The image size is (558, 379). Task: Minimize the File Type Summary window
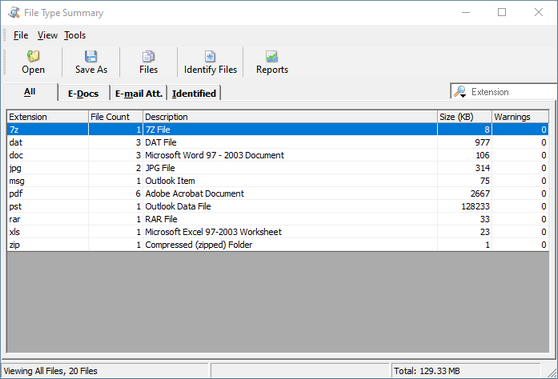pyautogui.click(x=466, y=12)
